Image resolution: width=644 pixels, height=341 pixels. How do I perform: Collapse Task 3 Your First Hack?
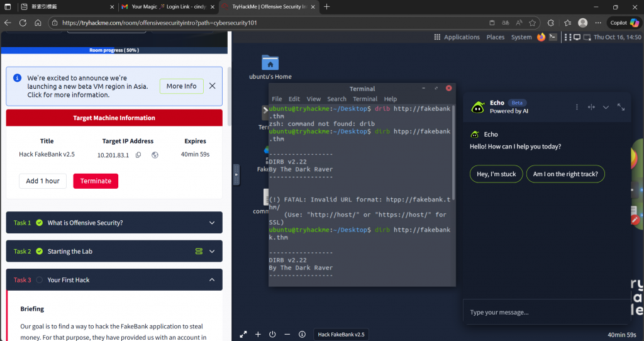(114, 280)
